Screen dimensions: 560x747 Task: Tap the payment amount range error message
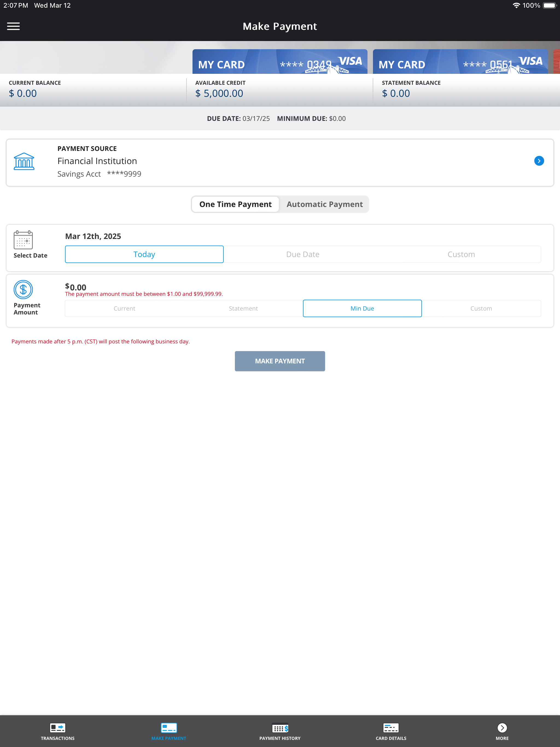coord(144,294)
